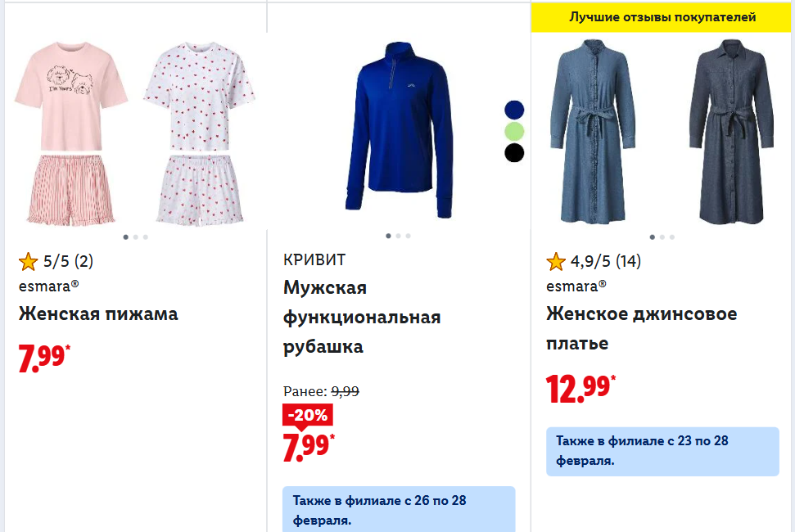Viewport: 795px width, 532px height.
Task: Select the light green color swatch
Action: click(514, 131)
